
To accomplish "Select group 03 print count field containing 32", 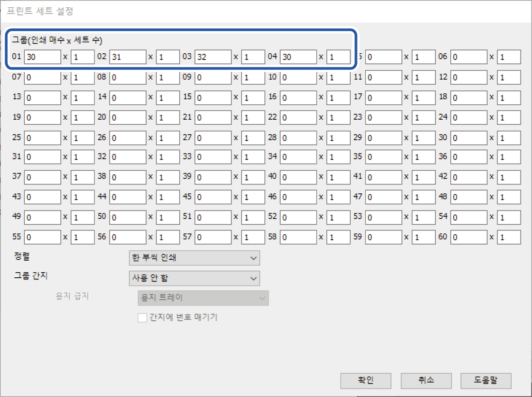I will click(213, 57).
